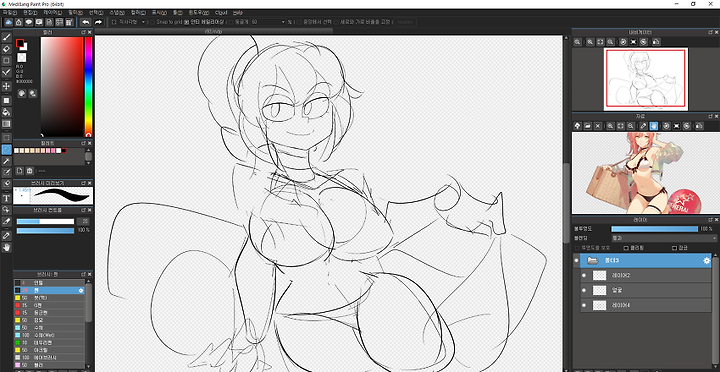Adjust the brush size slider
720x372 pixels.
pyautogui.click(x=45, y=221)
